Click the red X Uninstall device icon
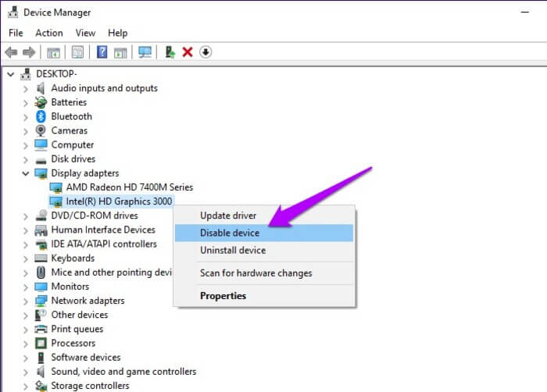 [x=188, y=52]
